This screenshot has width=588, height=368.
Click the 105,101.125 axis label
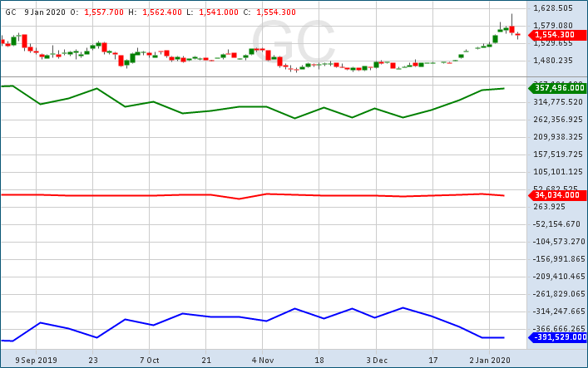click(558, 172)
